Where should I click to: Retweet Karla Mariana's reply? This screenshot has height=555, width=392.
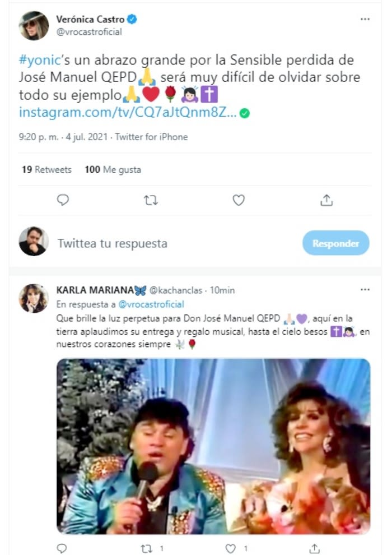pos(148,548)
